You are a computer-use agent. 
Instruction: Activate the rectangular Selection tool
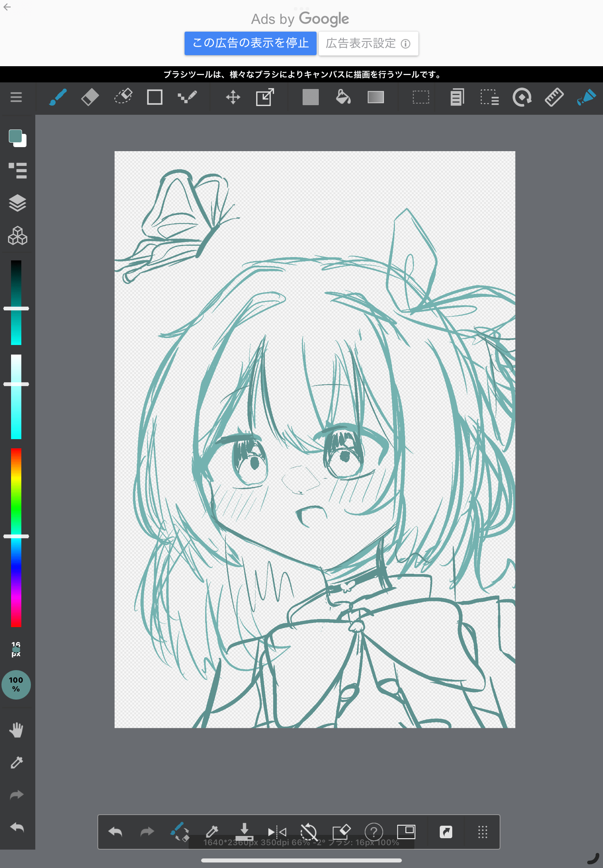pos(421,97)
